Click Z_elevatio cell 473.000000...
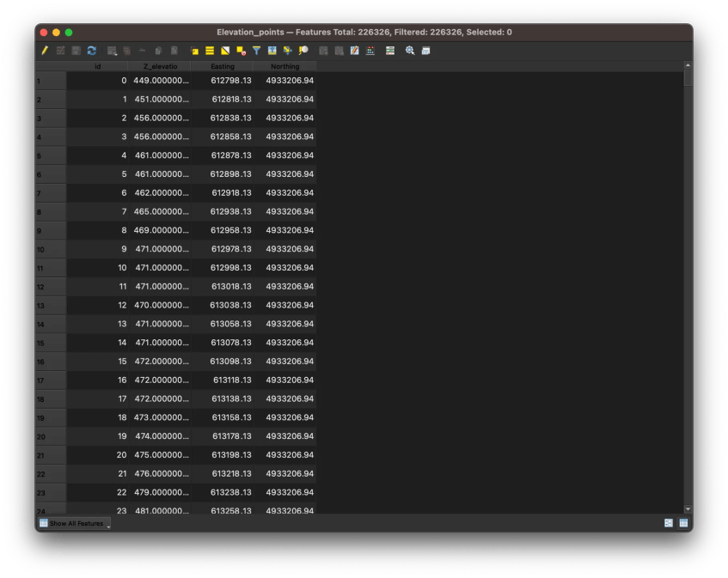Image resolution: width=728 pixels, height=578 pixels. pos(160,417)
